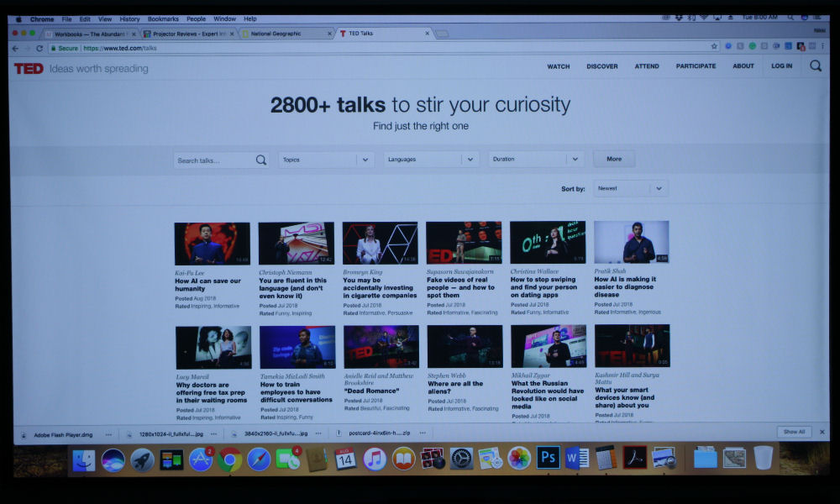Screen dimensions: 840x504
Task: Open System Preferences from the dock
Action: click(461, 459)
